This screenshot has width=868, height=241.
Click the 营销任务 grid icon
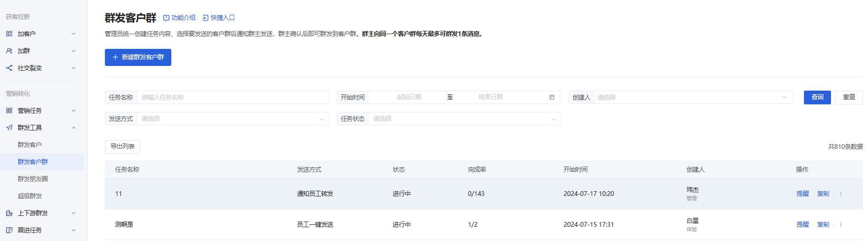point(9,111)
